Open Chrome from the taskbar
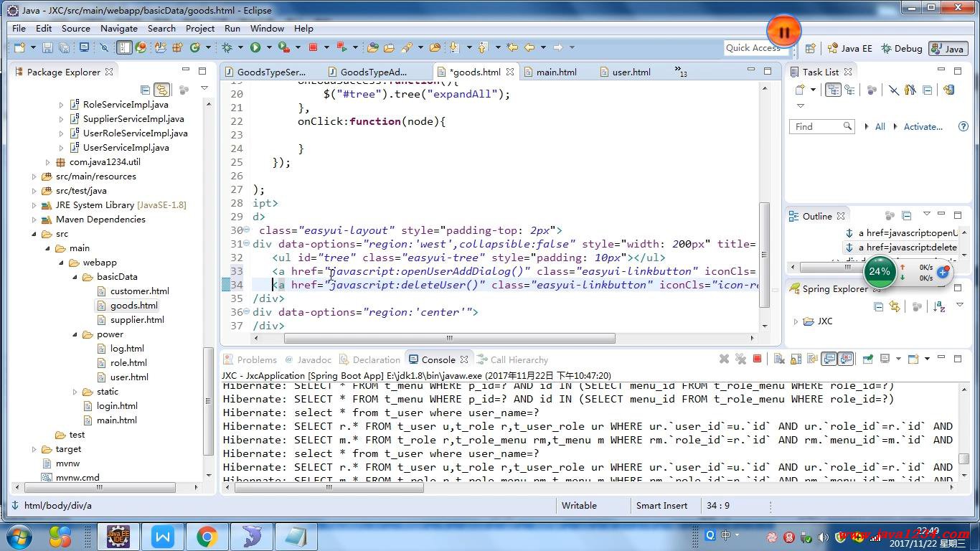The height and width of the screenshot is (551, 980). point(207,536)
